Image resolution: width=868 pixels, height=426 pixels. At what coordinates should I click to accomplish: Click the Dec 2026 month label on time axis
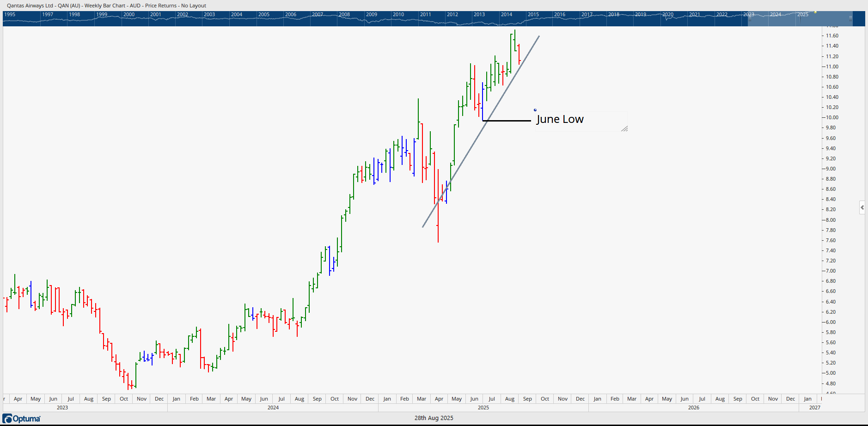[791, 399]
